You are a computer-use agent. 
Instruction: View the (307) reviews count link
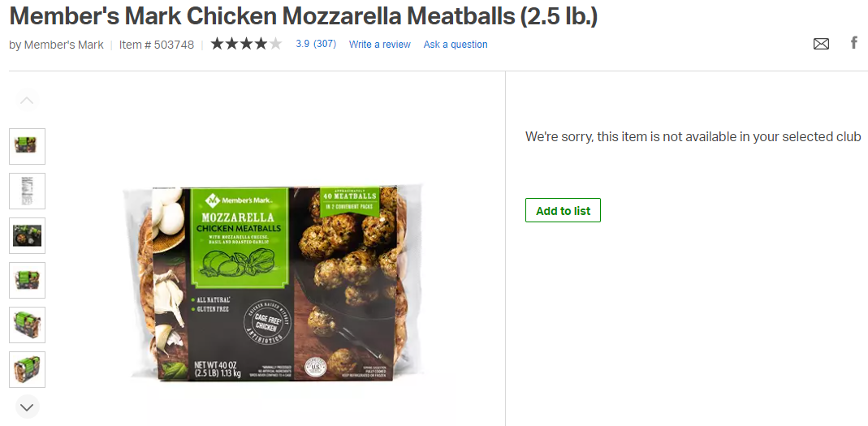pos(325,44)
